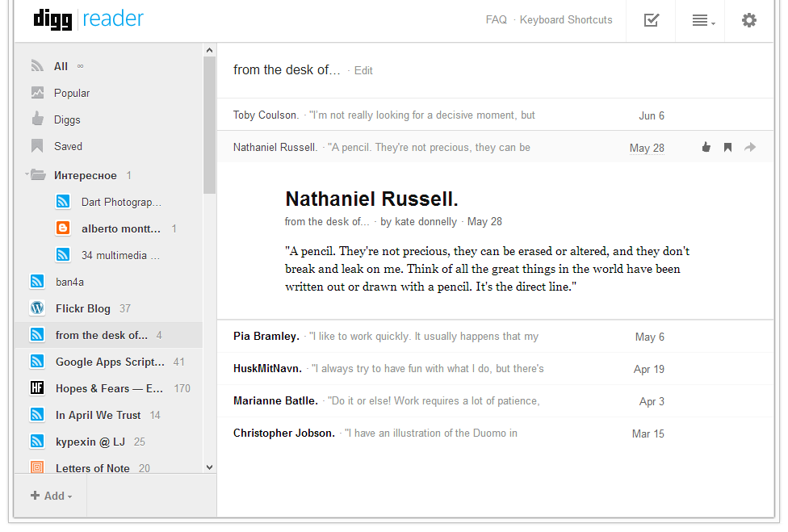Open the Popular section in sidebar
Screen dimensions: 788x532
71,93
